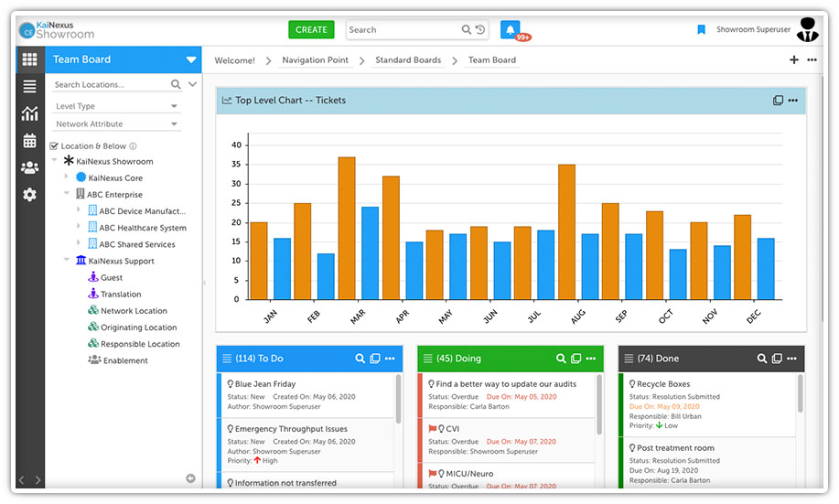Open the reports chart icon in sidebar
This screenshot has height=504, width=839.
30,113
